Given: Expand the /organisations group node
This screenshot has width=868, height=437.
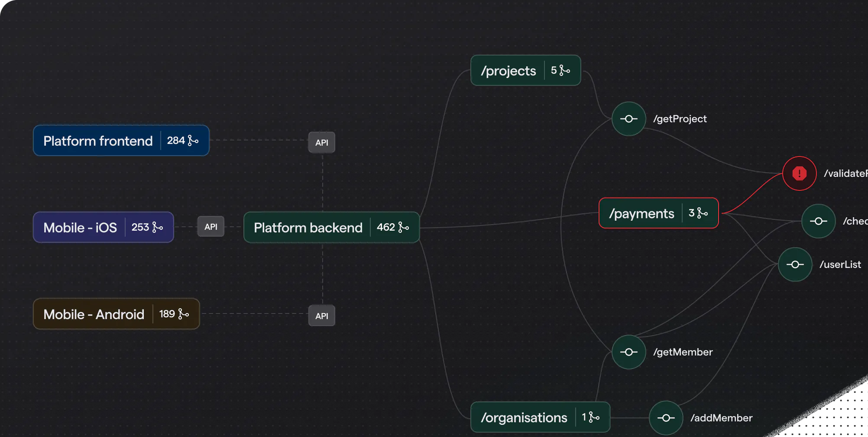Looking at the screenshot, I should (x=540, y=417).
